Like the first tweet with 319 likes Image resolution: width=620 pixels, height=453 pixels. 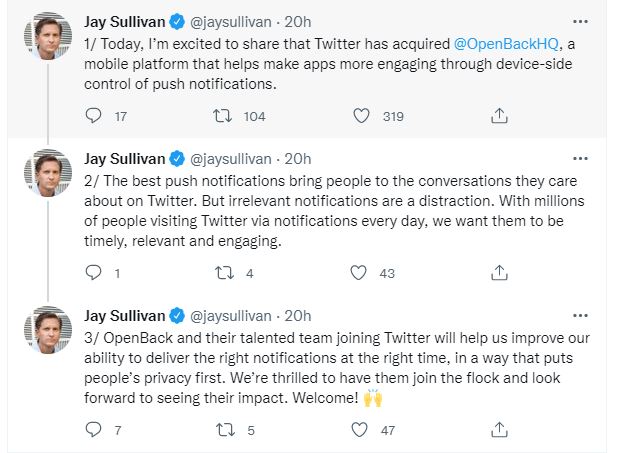(x=364, y=116)
